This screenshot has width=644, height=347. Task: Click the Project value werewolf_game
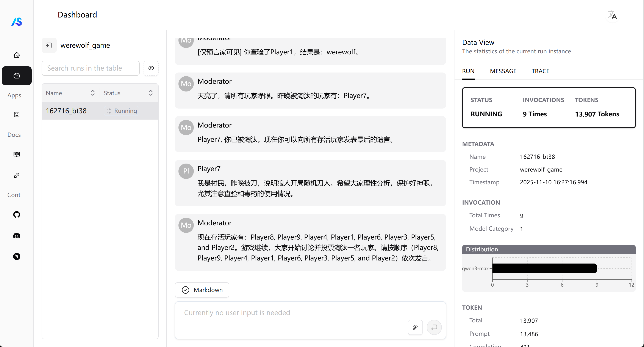coord(541,169)
